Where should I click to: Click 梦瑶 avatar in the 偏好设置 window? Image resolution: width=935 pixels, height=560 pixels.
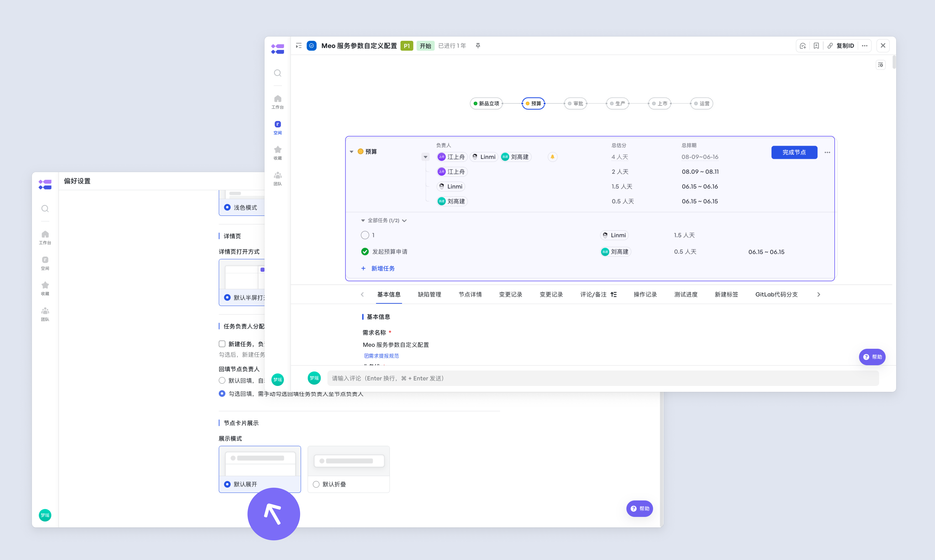[x=45, y=515]
